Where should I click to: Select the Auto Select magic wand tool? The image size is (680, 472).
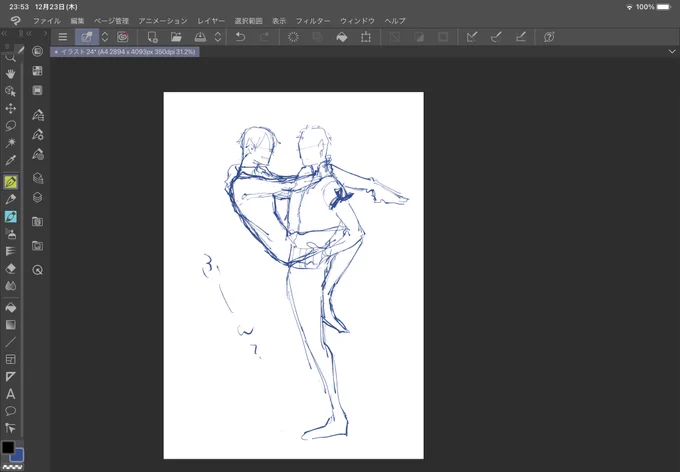[x=10, y=143]
